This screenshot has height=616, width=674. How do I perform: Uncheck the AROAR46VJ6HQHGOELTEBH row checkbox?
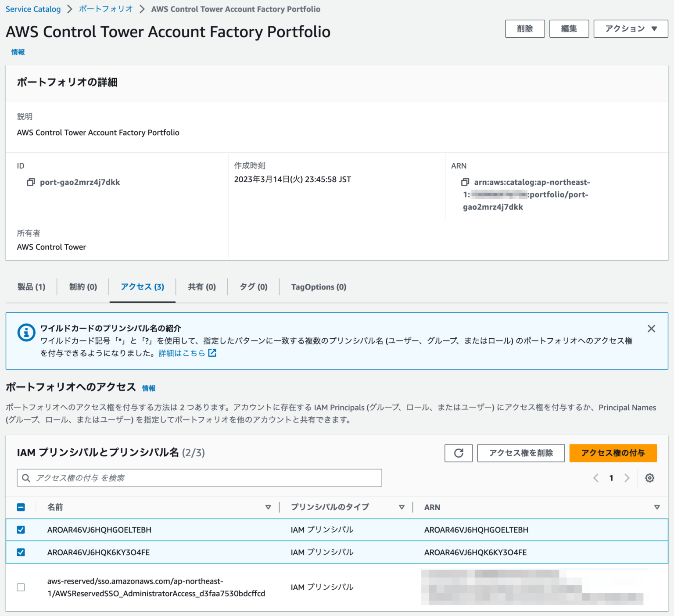tap(21, 530)
